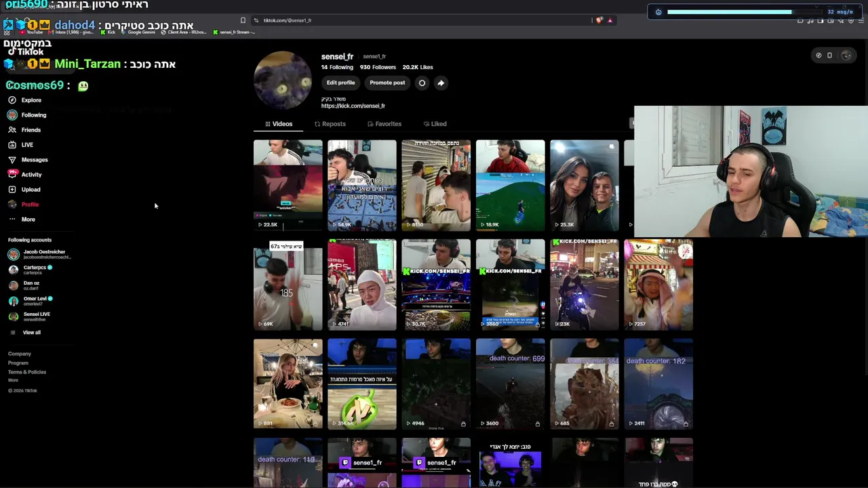Open the Google Gemini bookmark
Image resolution: width=868 pixels, height=488 pixels.
click(138, 32)
